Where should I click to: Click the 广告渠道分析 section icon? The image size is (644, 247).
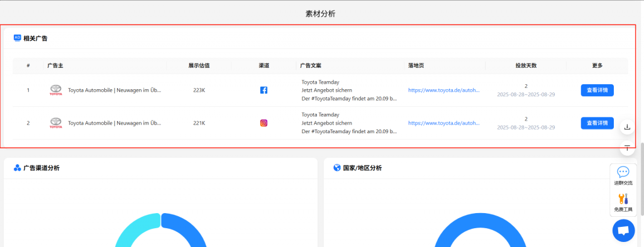pos(17,168)
